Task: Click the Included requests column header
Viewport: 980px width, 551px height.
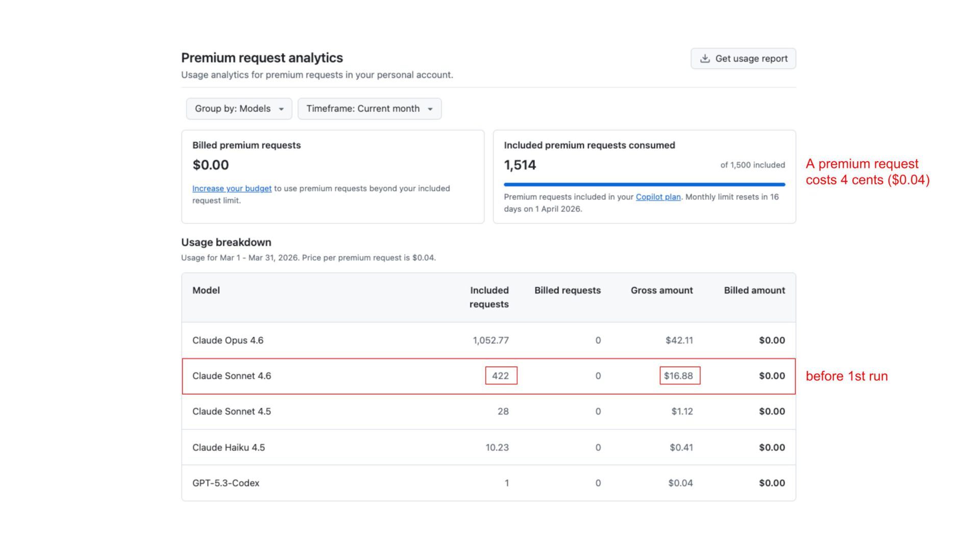Action: click(489, 297)
